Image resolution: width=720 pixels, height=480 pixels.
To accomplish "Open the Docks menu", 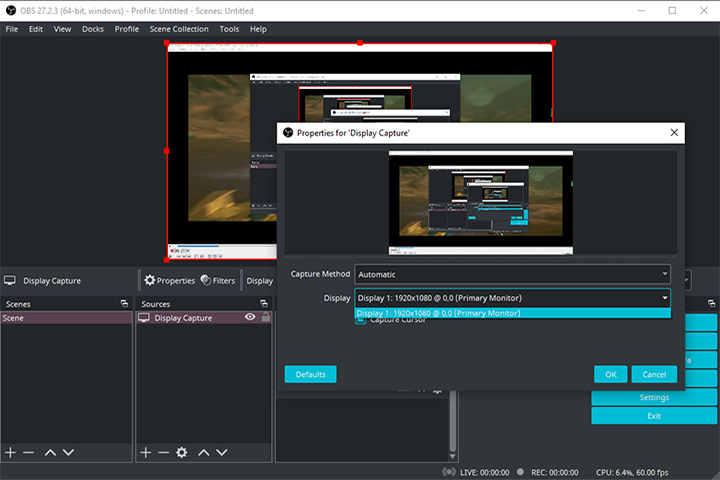I will (93, 29).
